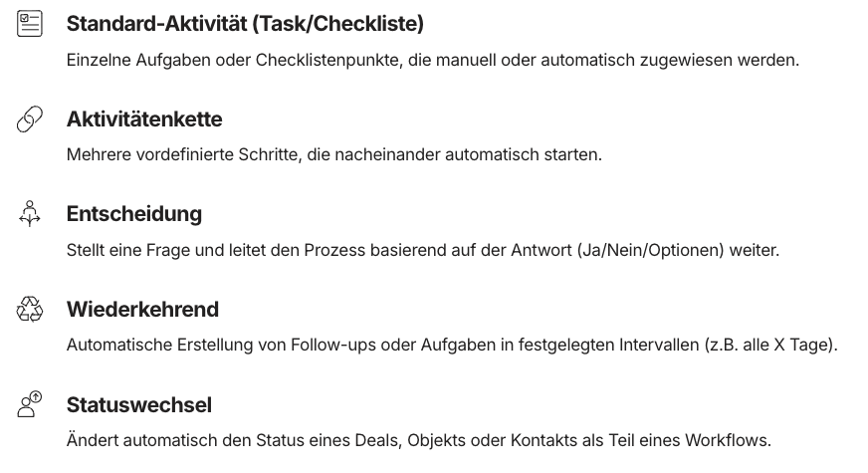
Task: Click the description starting with 'Ändert automatisch den Status'
Action: coord(418,440)
